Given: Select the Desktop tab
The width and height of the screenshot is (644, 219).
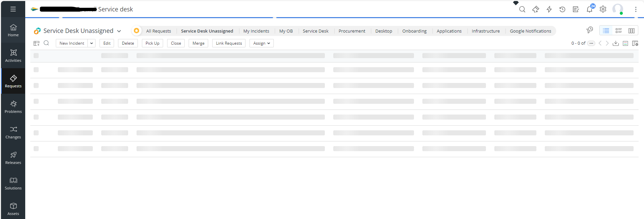Looking at the screenshot, I should [384, 31].
